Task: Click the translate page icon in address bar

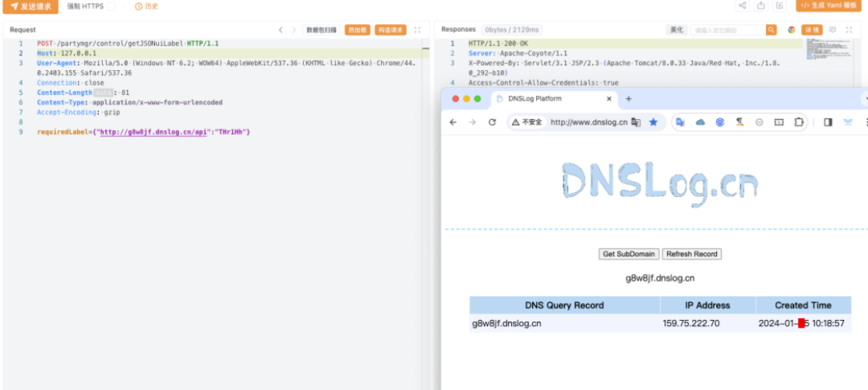Action: point(636,122)
